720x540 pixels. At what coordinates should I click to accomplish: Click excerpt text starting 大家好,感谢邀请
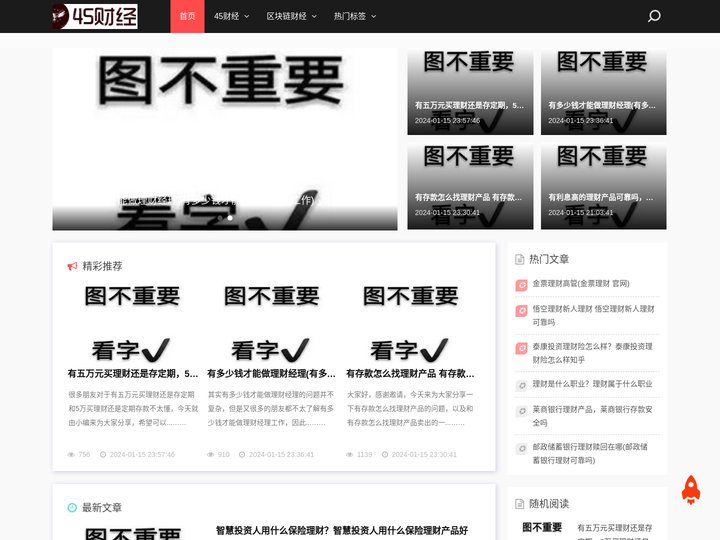(410, 409)
